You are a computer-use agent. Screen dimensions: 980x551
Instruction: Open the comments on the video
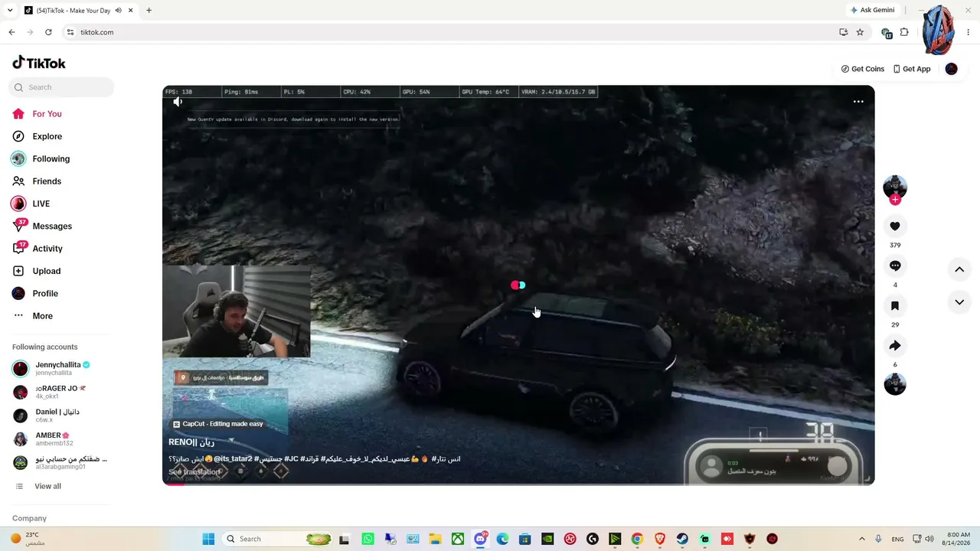pos(895,266)
